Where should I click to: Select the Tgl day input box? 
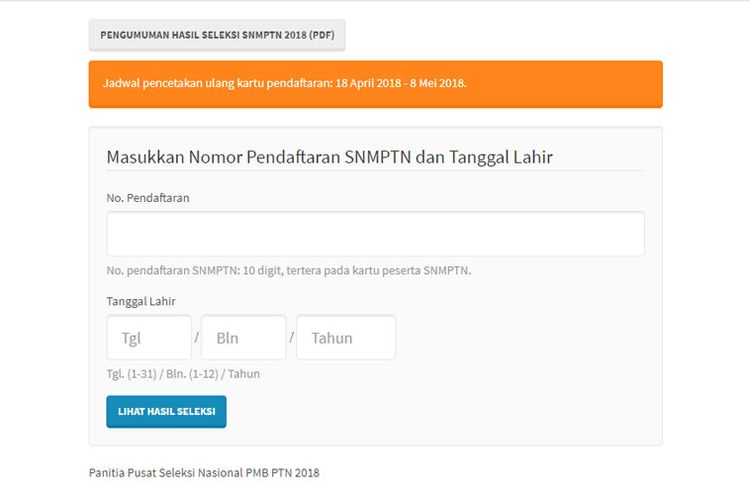point(149,338)
